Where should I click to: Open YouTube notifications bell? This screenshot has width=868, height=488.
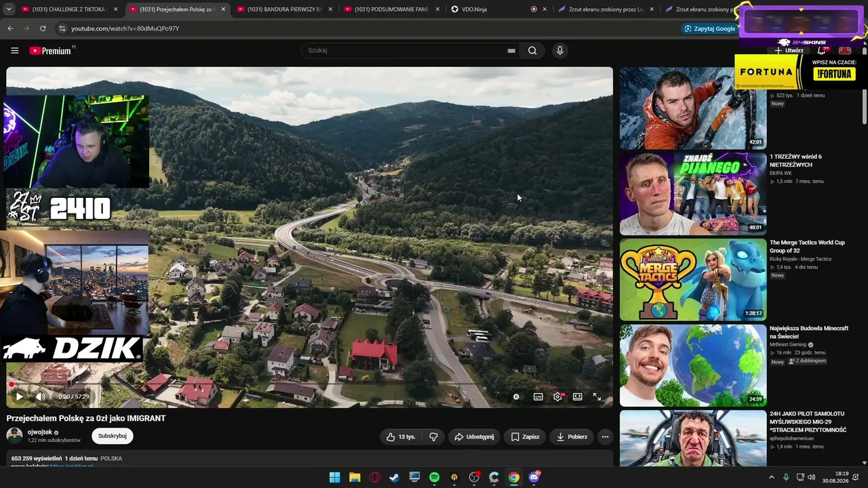tap(823, 50)
